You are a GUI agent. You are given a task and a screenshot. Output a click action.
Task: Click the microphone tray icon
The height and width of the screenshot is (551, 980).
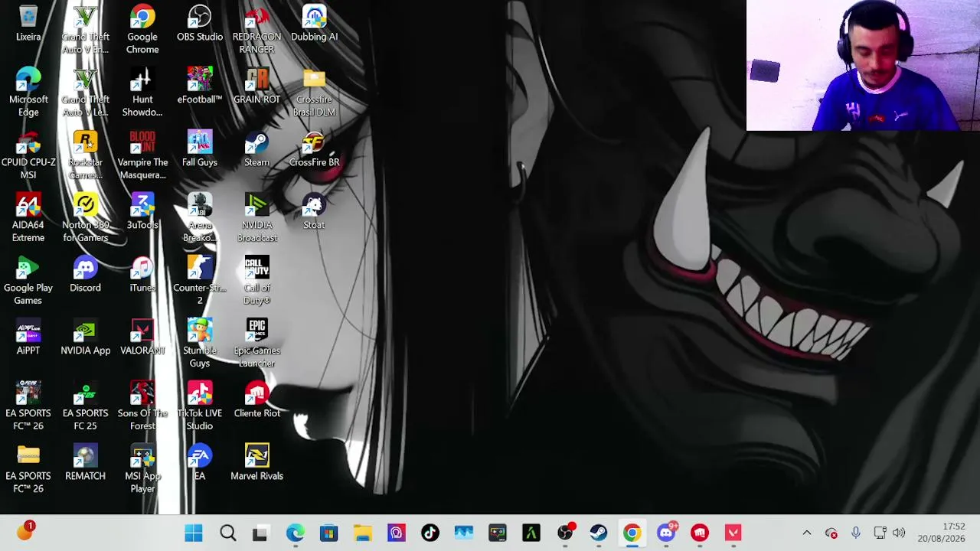855,533
